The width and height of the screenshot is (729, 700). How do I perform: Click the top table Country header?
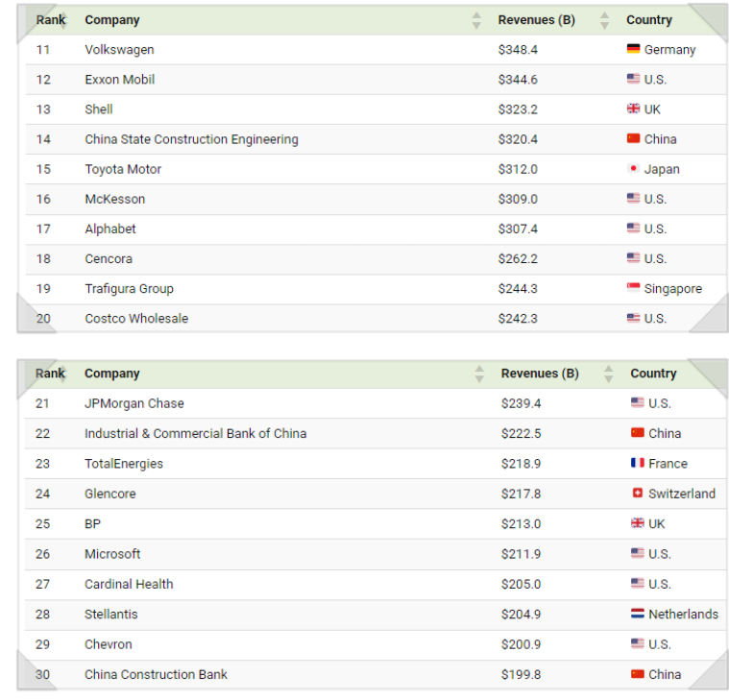tap(649, 20)
